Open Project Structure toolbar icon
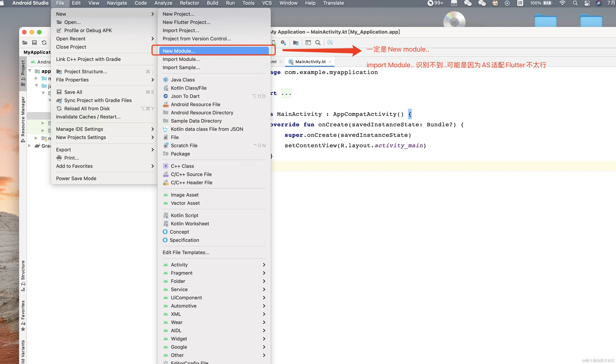Viewport: 616px width, 364px height. 296,43
